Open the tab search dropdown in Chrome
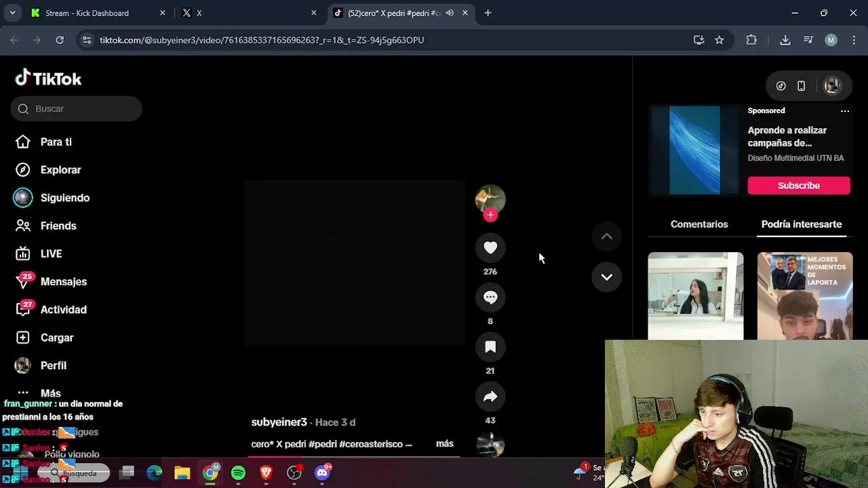The width and height of the screenshot is (868, 488). click(x=12, y=13)
